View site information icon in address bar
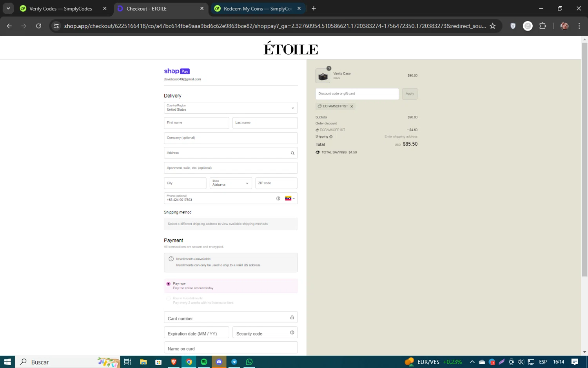Image resolution: width=588 pixels, height=368 pixels. (56, 26)
